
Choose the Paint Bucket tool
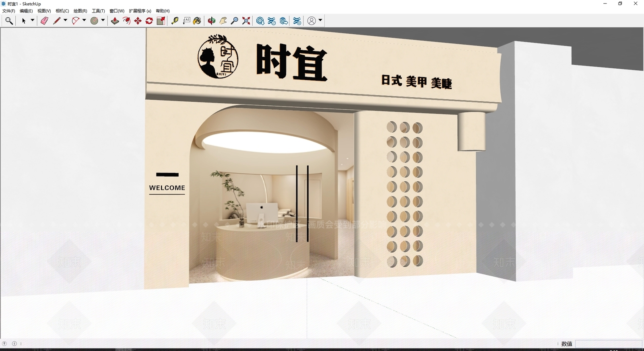197,21
